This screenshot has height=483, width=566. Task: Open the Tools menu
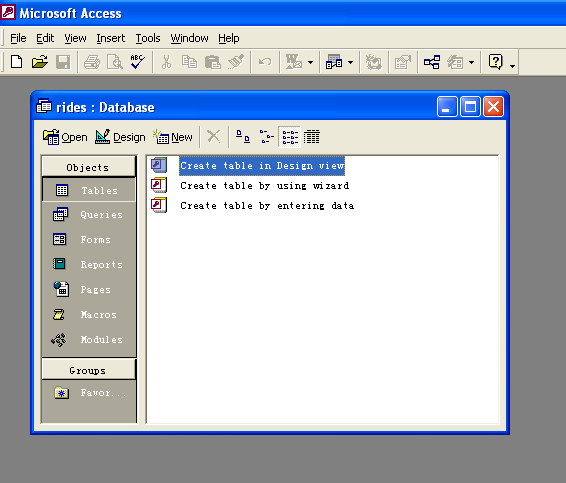click(x=148, y=38)
